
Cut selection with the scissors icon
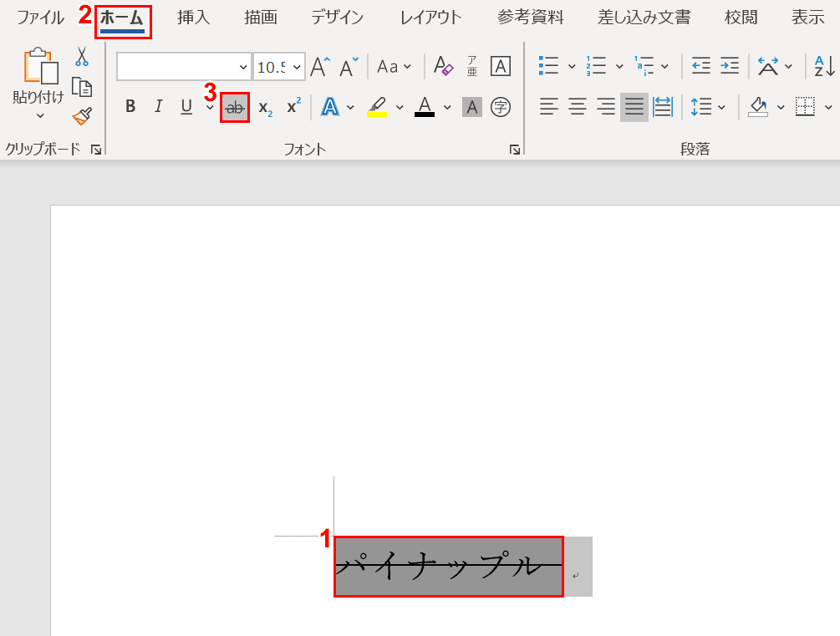[81, 56]
